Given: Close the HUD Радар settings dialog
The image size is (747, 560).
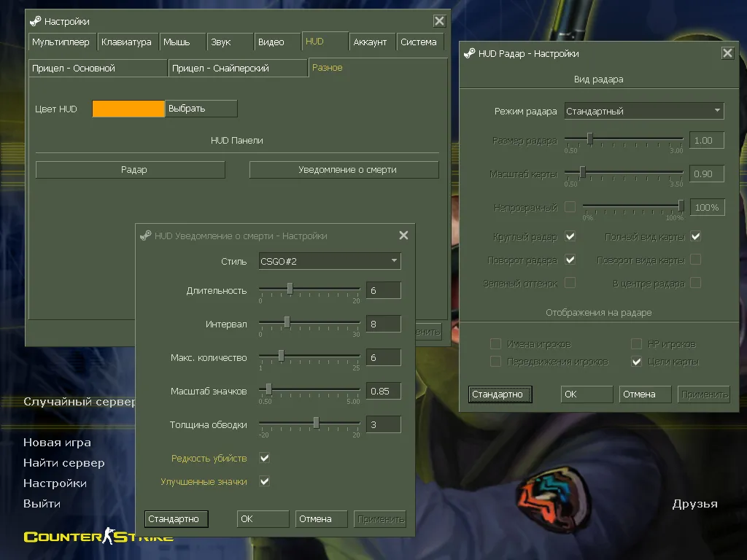Looking at the screenshot, I should click(727, 53).
